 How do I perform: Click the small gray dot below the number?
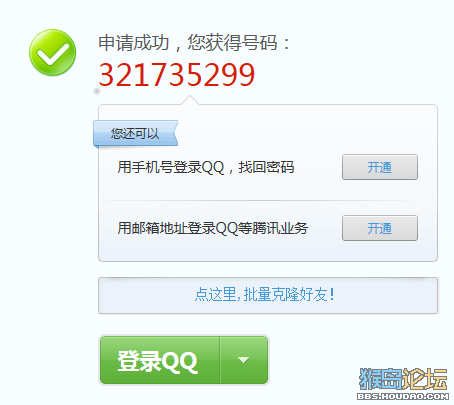(x=97, y=91)
